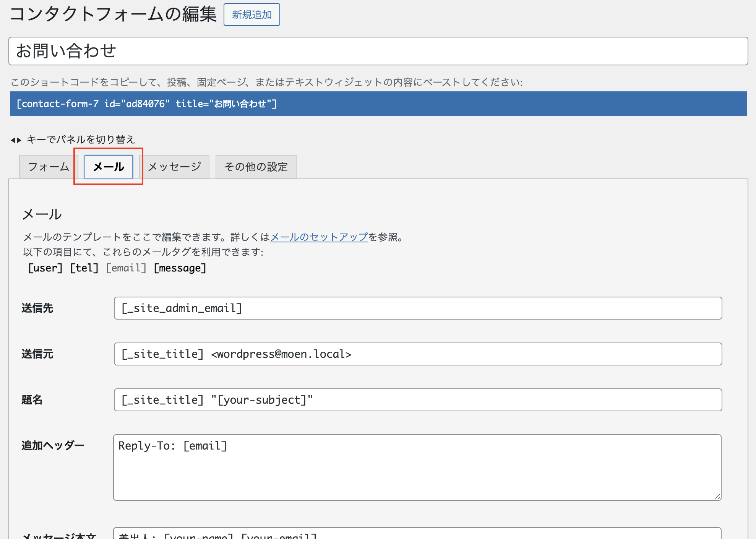Screen dimensions: 756x539
Task: Focus the 送信元 input field
Action: [417, 354]
